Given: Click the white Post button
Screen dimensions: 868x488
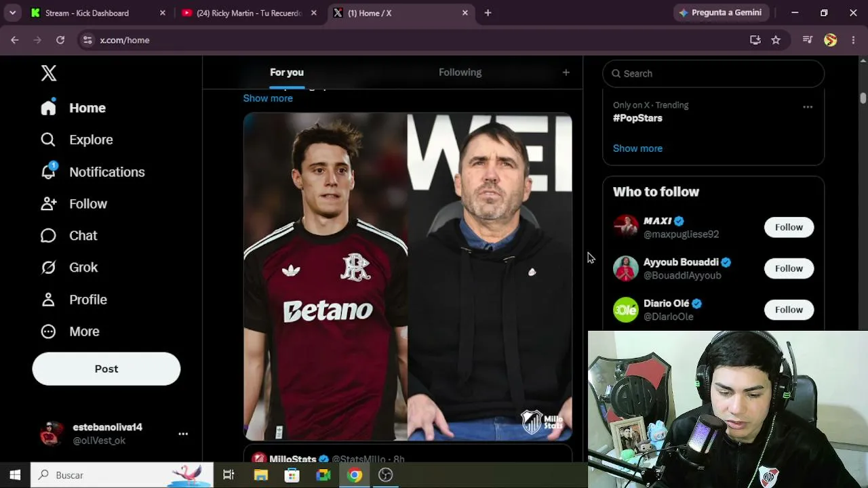Looking at the screenshot, I should pos(106,369).
